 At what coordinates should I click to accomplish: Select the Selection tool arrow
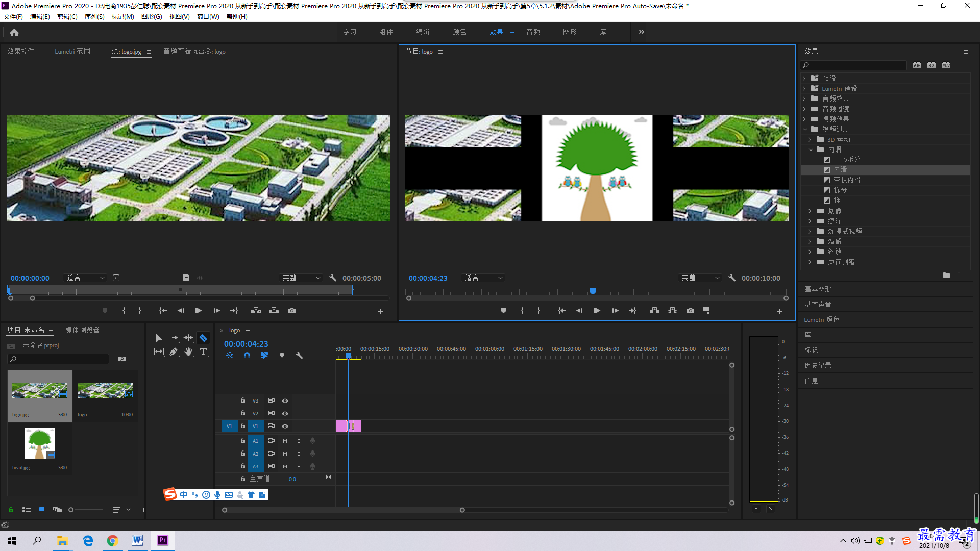pyautogui.click(x=158, y=338)
